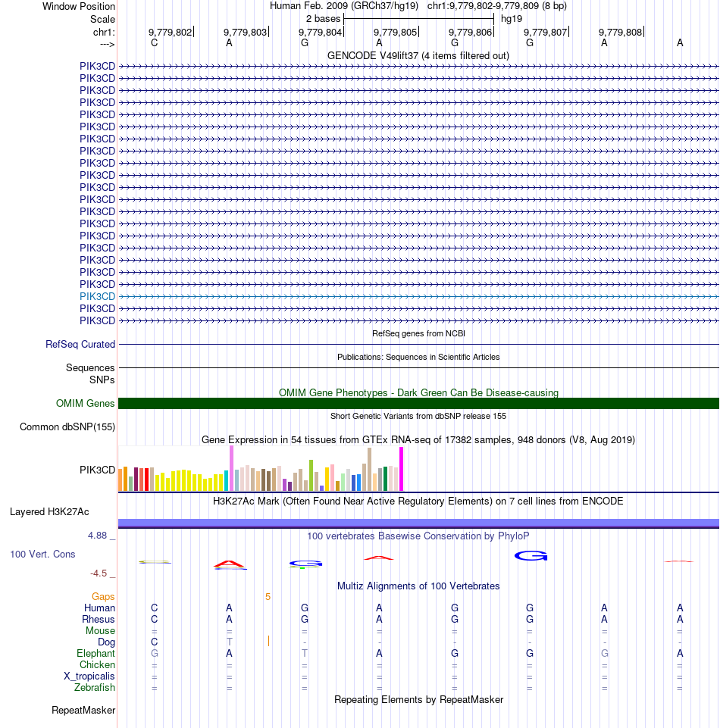The image size is (720, 728).
Task: Click the RefSeq Curated track label
Action: [80, 345]
